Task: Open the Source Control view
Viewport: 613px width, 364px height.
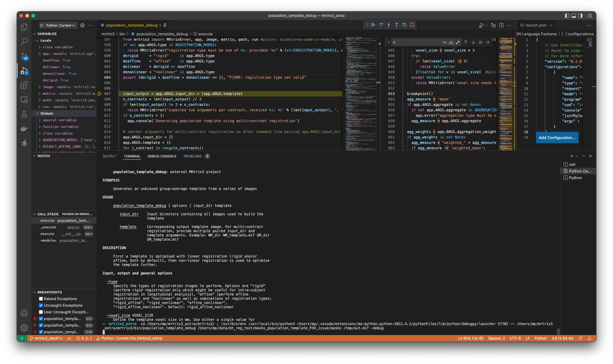Action: [24, 56]
